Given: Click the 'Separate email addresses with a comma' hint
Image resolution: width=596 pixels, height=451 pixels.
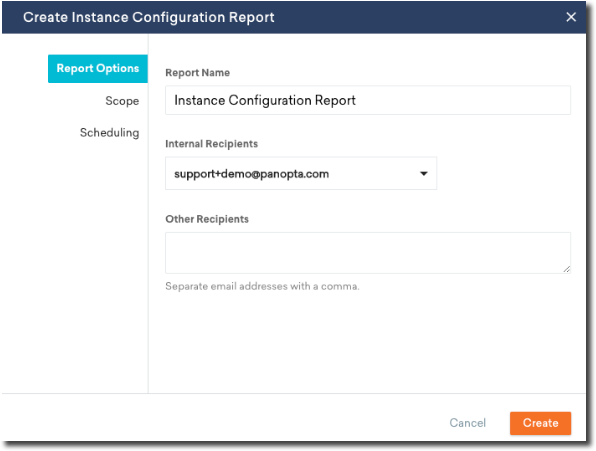Looking at the screenshot, I should [262, 286].
